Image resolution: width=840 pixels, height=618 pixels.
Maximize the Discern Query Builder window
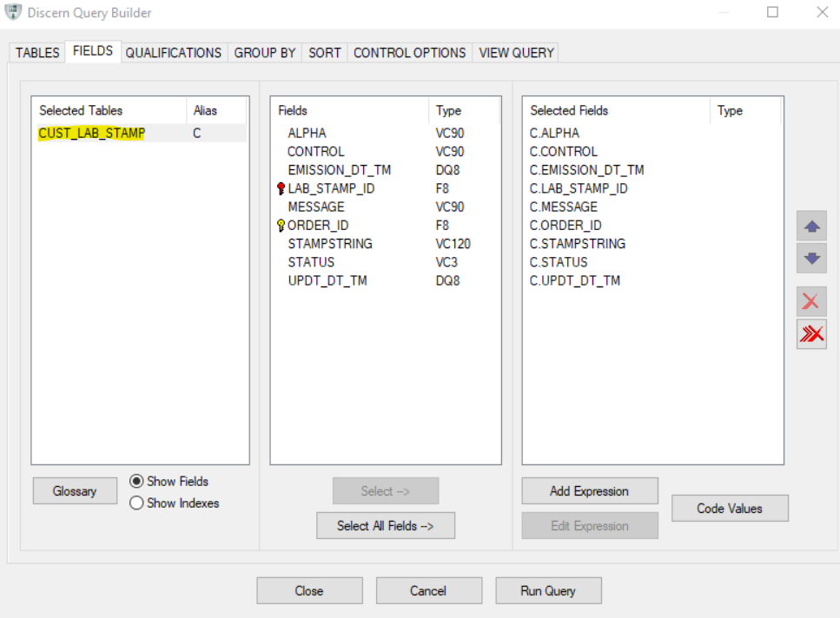point(772,12)
